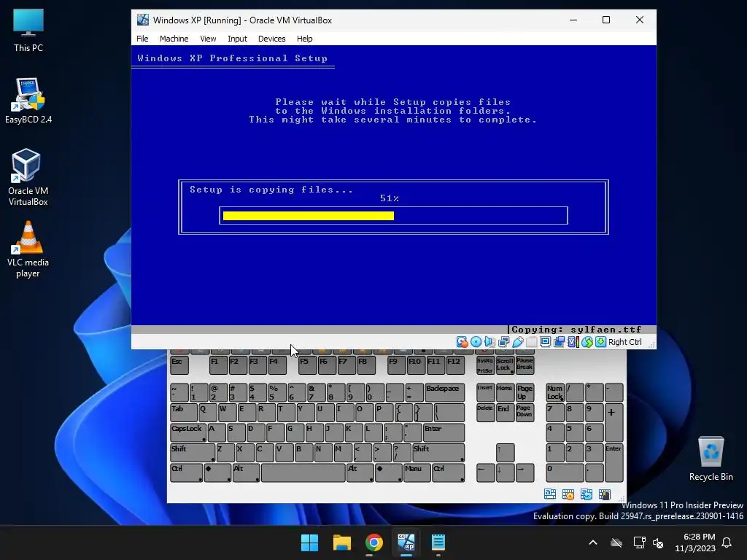Open soft keyboard layout list icon
The height and width of the screenshot is (560, 747).
pyautogui.click(x=550, y=494)
